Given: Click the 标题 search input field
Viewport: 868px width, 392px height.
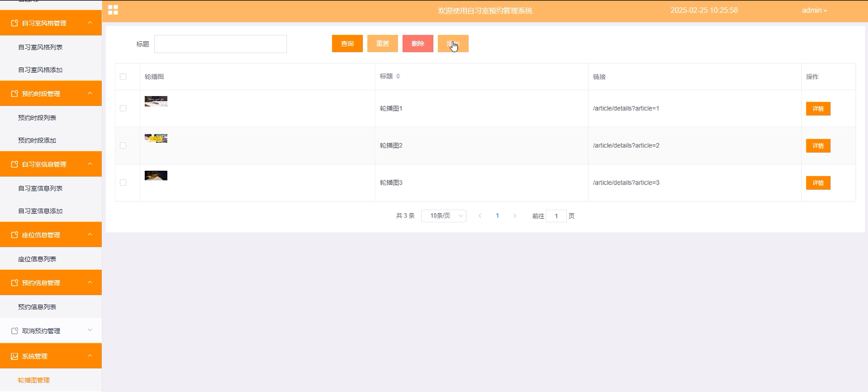Looking at the screenshot, I should [220, 44].
